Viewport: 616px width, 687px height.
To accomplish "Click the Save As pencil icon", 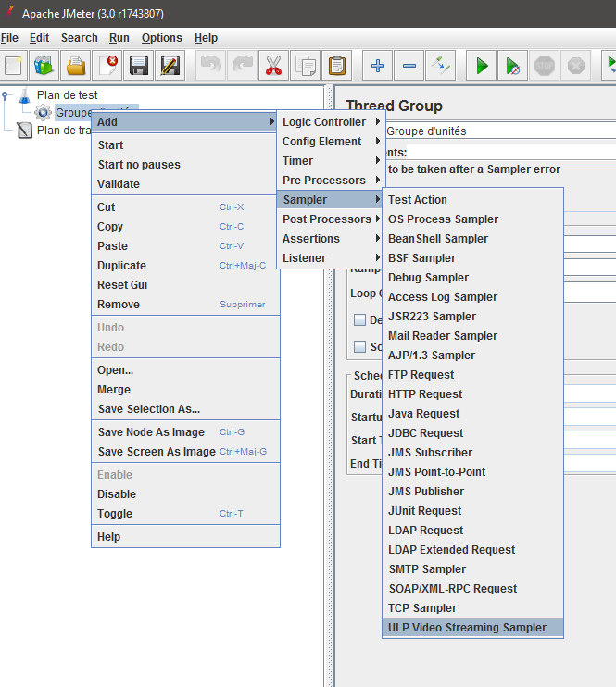I will pyautogui.click(x=170, y=66).
